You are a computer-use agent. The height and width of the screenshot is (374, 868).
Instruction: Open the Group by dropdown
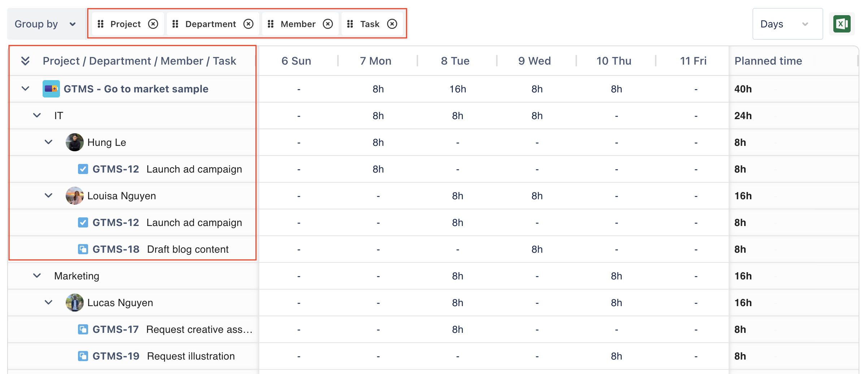pos(45,24)
